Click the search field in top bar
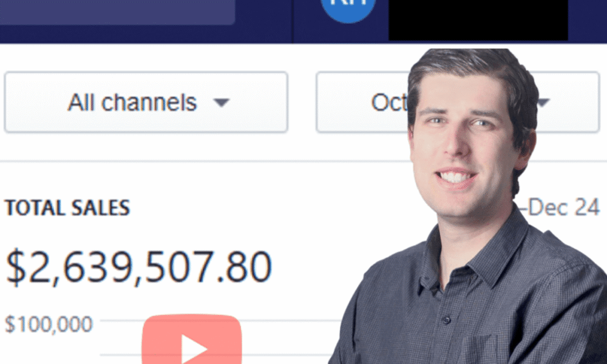607x364 pixels. (x=117, y=12)
